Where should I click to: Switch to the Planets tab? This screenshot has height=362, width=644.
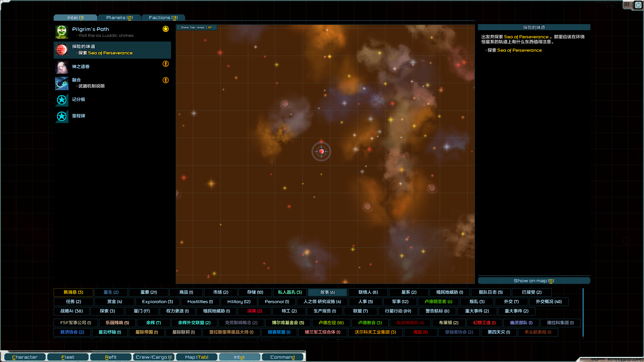(x=119, y=17)
